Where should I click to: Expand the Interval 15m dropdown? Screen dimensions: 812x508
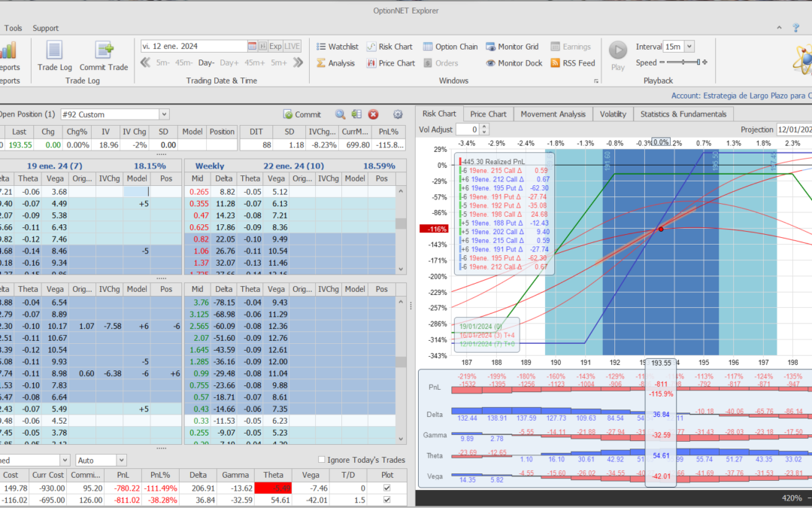689,47
